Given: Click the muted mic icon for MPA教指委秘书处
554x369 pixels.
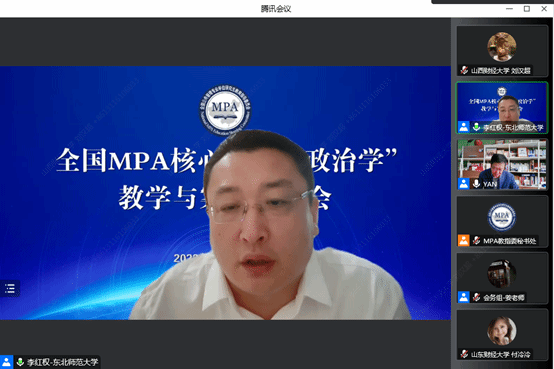Looking at the screenshot, I should [476, 240].
